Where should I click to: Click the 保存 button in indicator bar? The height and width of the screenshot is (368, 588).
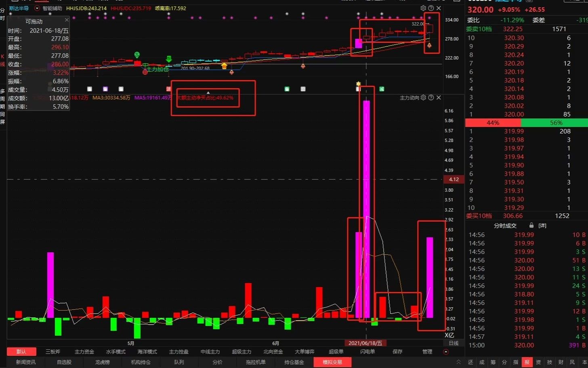398,351
